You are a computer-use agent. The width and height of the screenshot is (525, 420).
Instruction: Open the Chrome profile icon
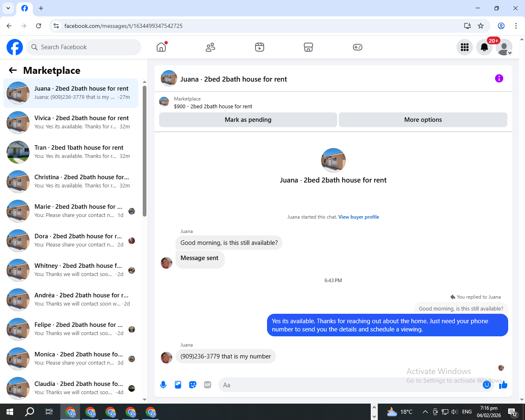tap(501, 26)
